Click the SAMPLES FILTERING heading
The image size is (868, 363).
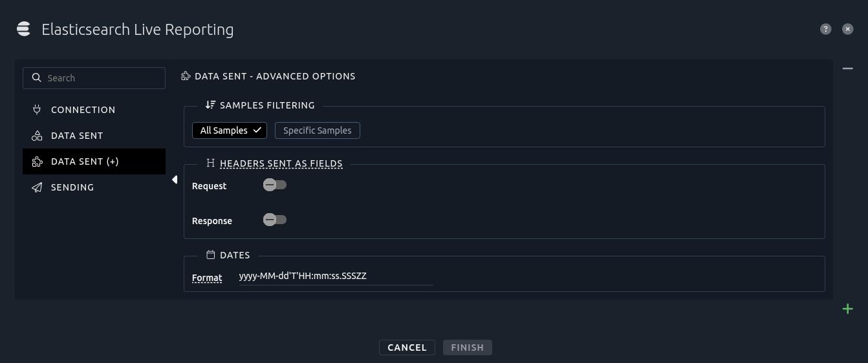point(267,105)
